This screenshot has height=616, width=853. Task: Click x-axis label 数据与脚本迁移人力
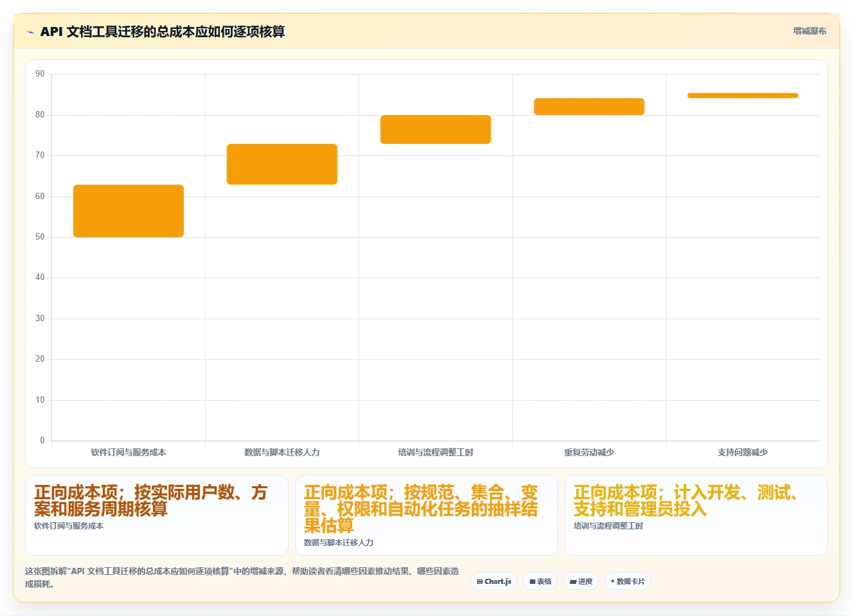[282, 452]
